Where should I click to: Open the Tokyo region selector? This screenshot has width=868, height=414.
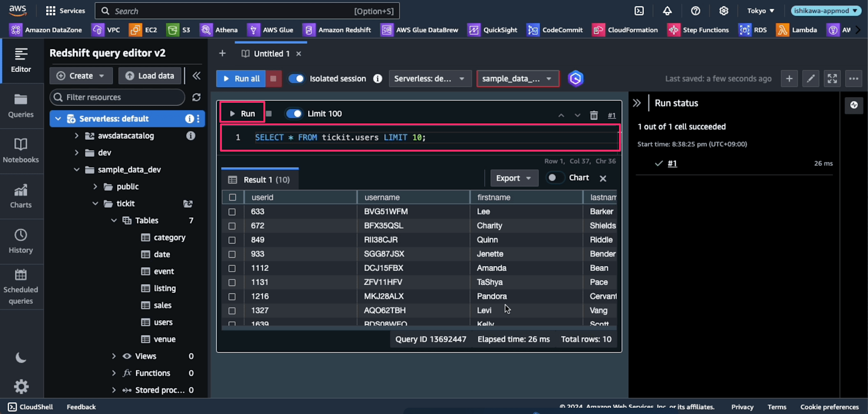point(760,11)
